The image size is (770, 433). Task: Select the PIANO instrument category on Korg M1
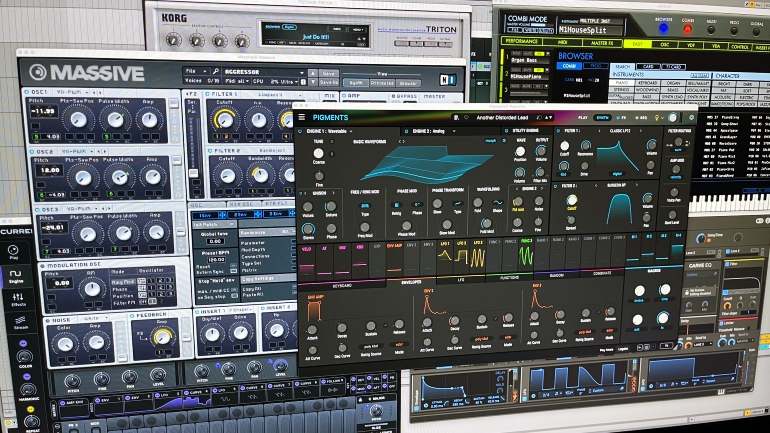pyautogui.click(x=622, y=83)
